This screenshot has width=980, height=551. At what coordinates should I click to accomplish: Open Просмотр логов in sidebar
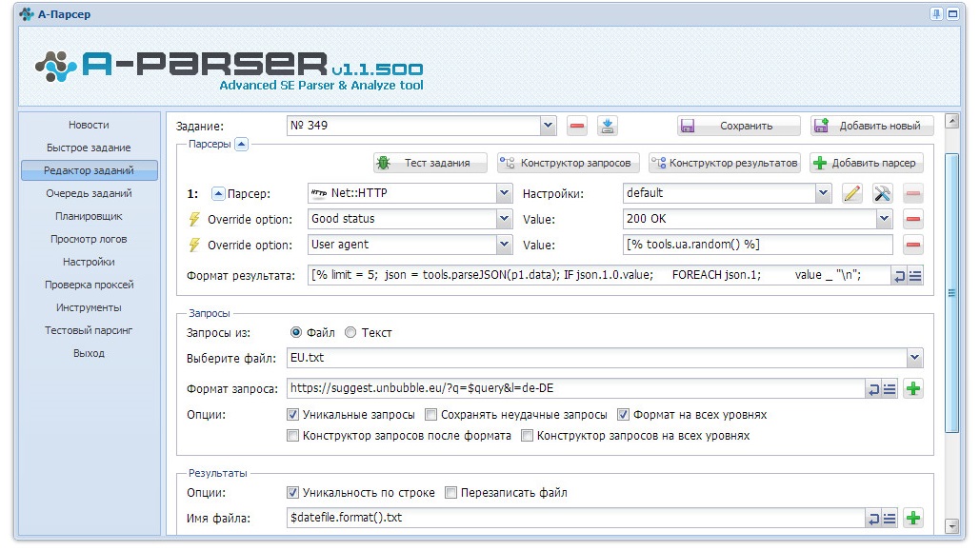(89, 239)
